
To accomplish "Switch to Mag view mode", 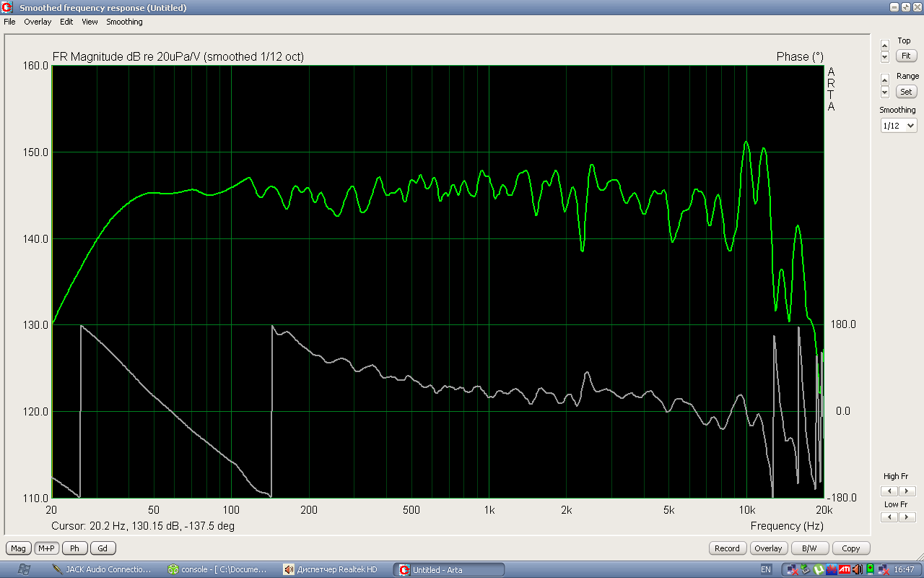I will (19, 548).
